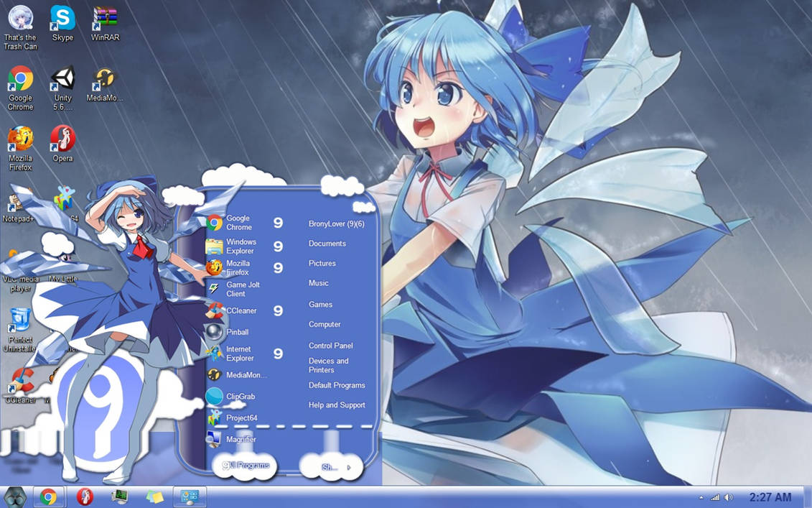
Task: Launch Google Chrome from the taskbar
Action: tap(49, 497)
